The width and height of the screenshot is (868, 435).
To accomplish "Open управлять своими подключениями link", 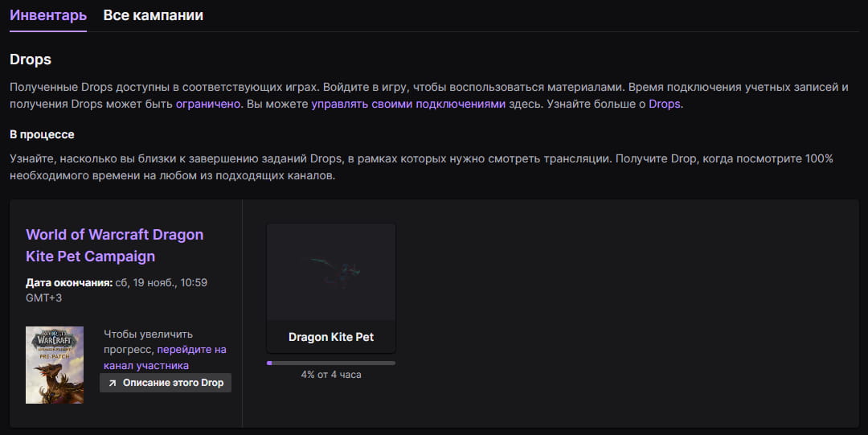I will [408, 104].
